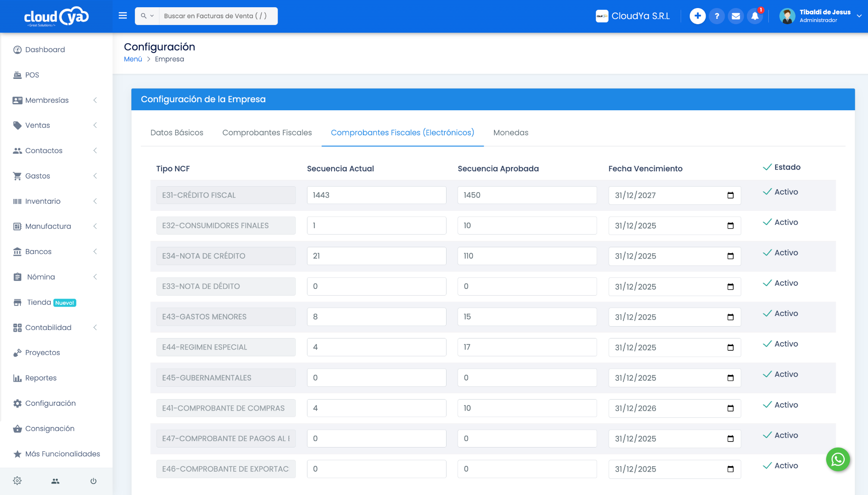Open the Tibaldi de Jesus user dropdown
The image size is (868, 495).
pyautogui.click(x=821, y=16)
